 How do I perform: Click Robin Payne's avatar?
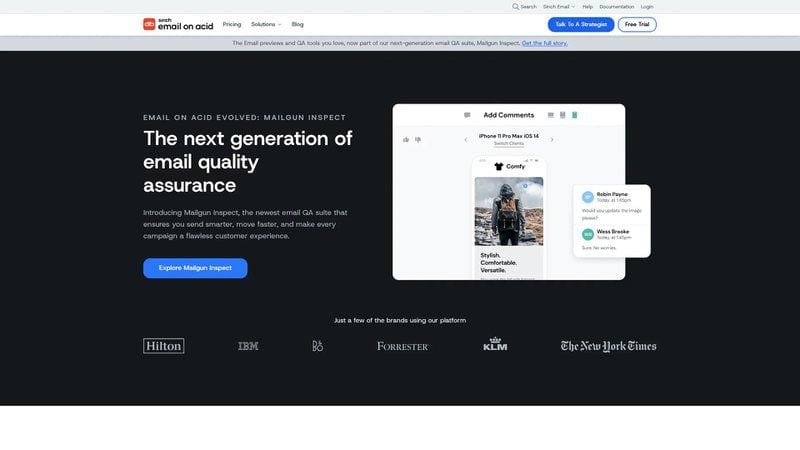point(588,197)
